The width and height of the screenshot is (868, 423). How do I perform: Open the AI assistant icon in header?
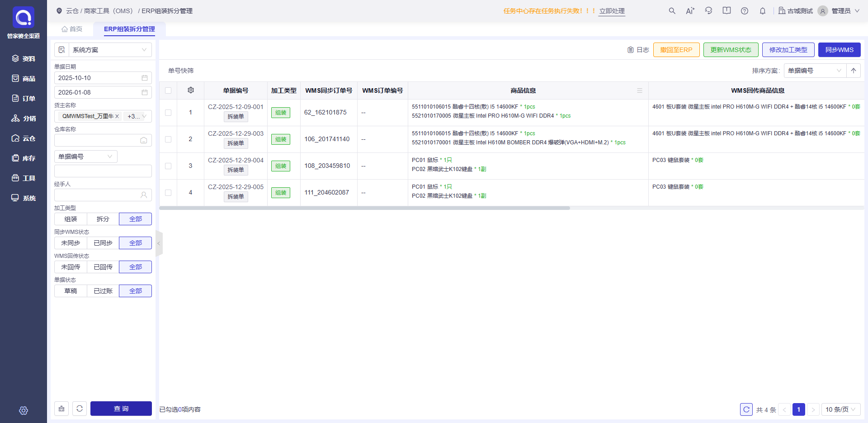(690, 11)
